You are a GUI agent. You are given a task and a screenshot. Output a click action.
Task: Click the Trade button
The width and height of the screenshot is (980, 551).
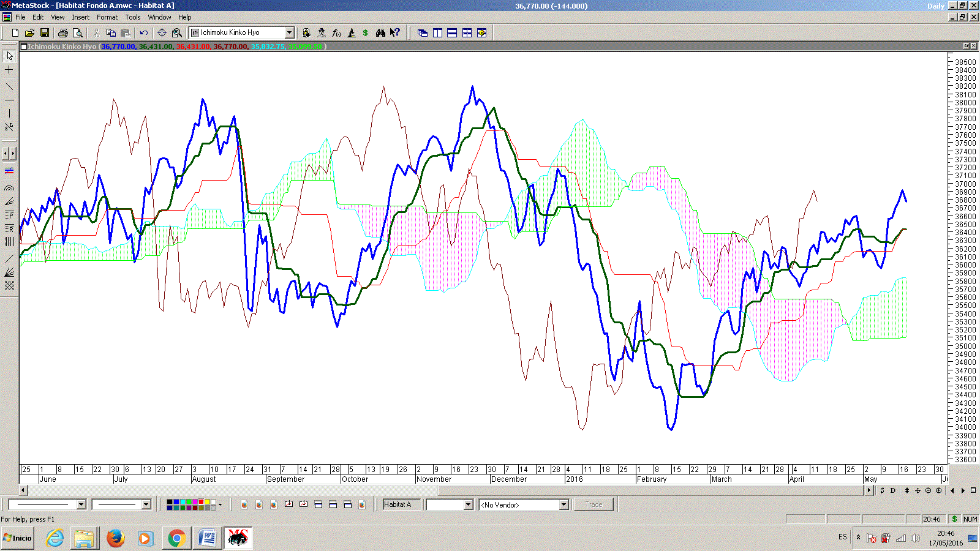point(594,504)
